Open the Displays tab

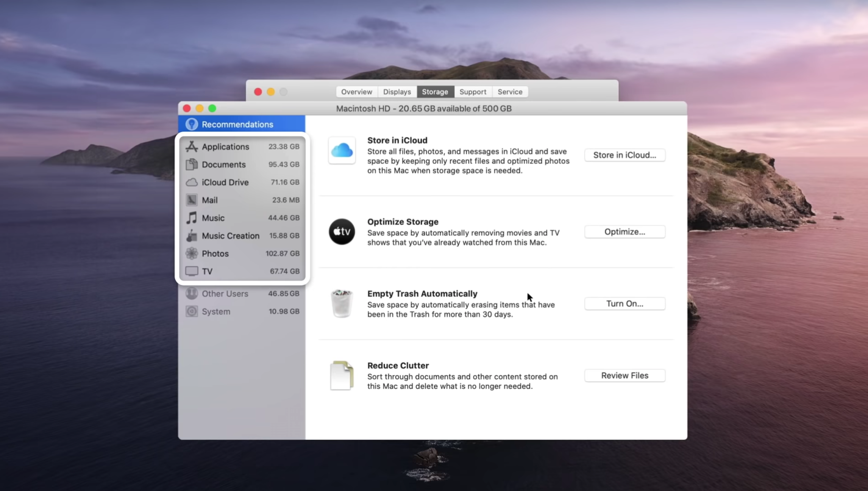397,92
